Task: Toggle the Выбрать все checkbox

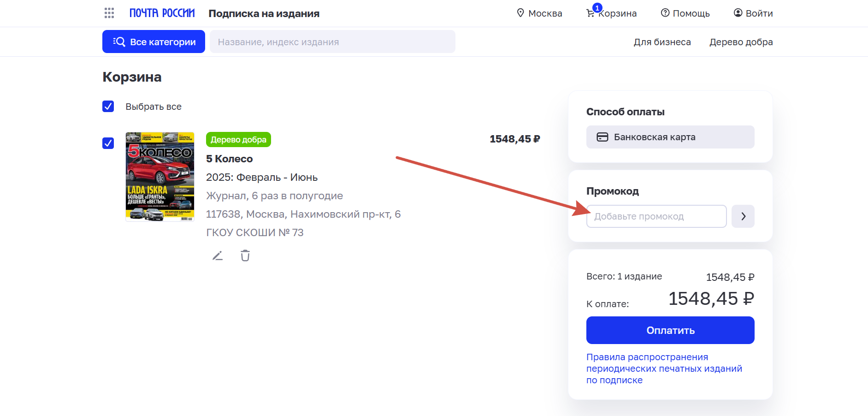Action: pos(108,107)
